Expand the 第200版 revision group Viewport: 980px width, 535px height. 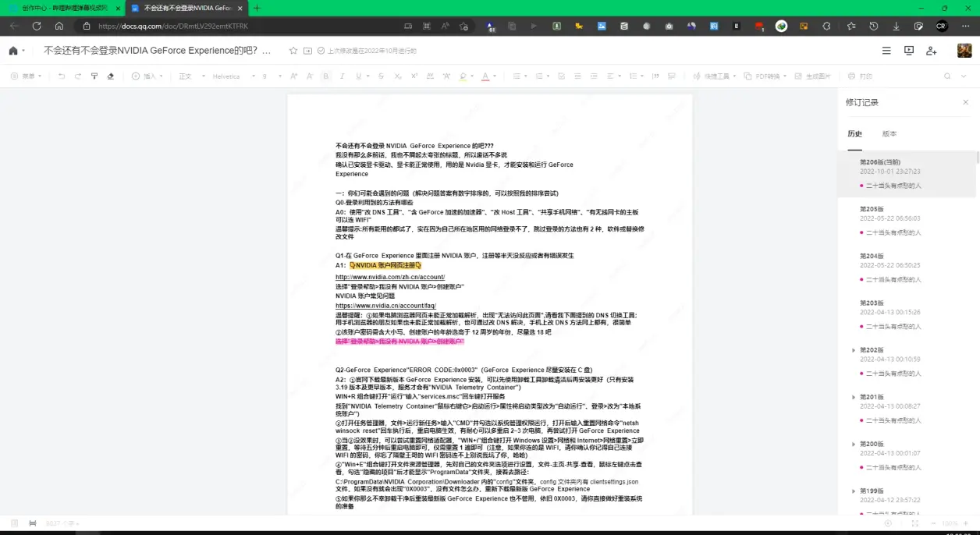[853, 444]
